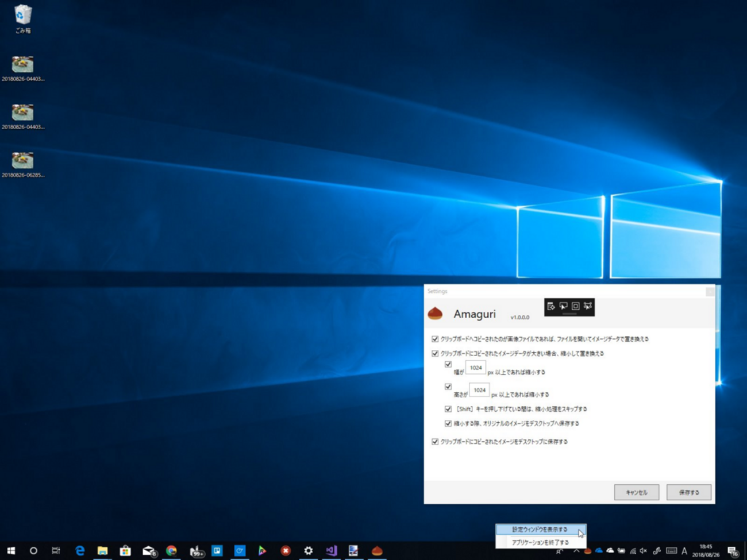The width and height of the screenshot is (747, 560).
Task: Launch Google Chrome from the taskbar
Action: click(x=171, y=550)
